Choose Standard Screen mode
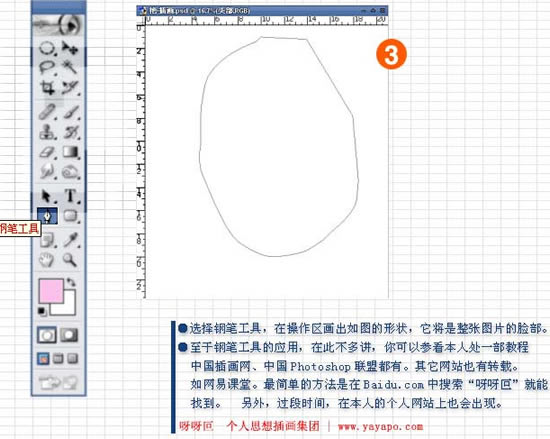Screen dimensions: 550x439 coord(43,359)
